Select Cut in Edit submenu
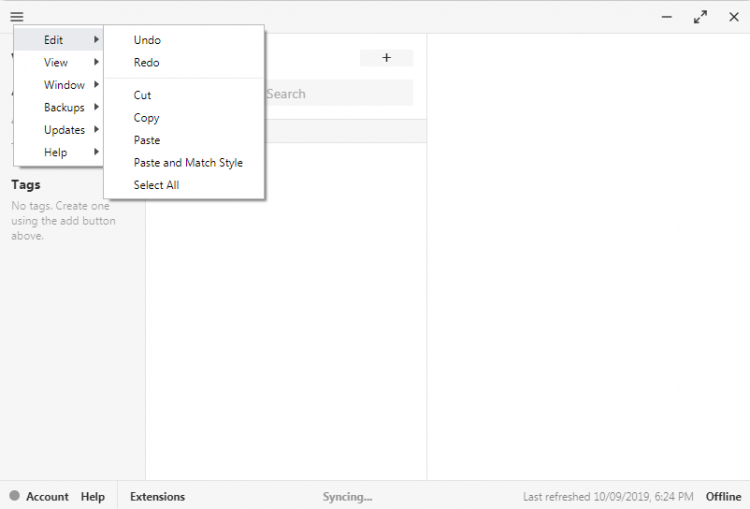 coord(184,95)
